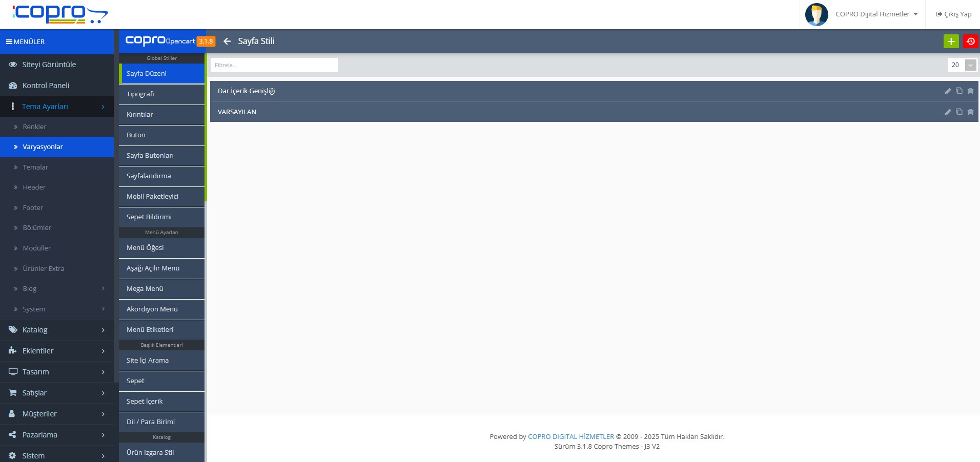
Task: Edit the VARSAYILAN style with pencil icon
Action: (x=947, y=112)
